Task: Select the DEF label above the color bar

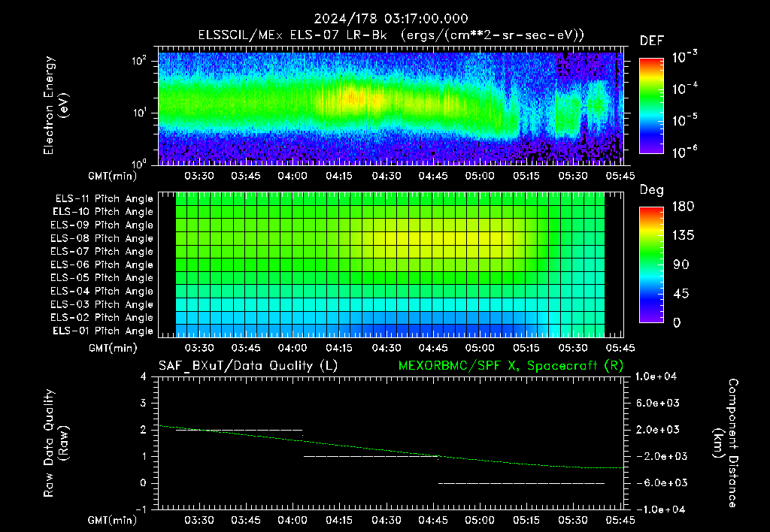Action: [652, 41]
